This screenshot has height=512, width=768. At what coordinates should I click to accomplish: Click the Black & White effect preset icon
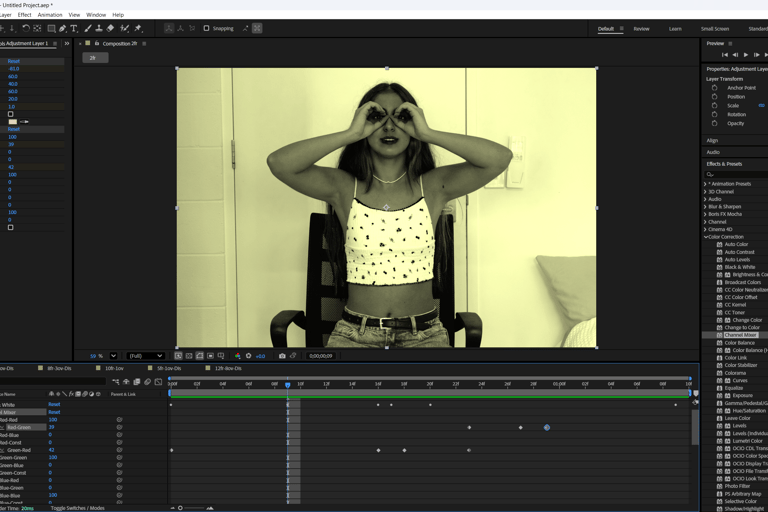720,267
